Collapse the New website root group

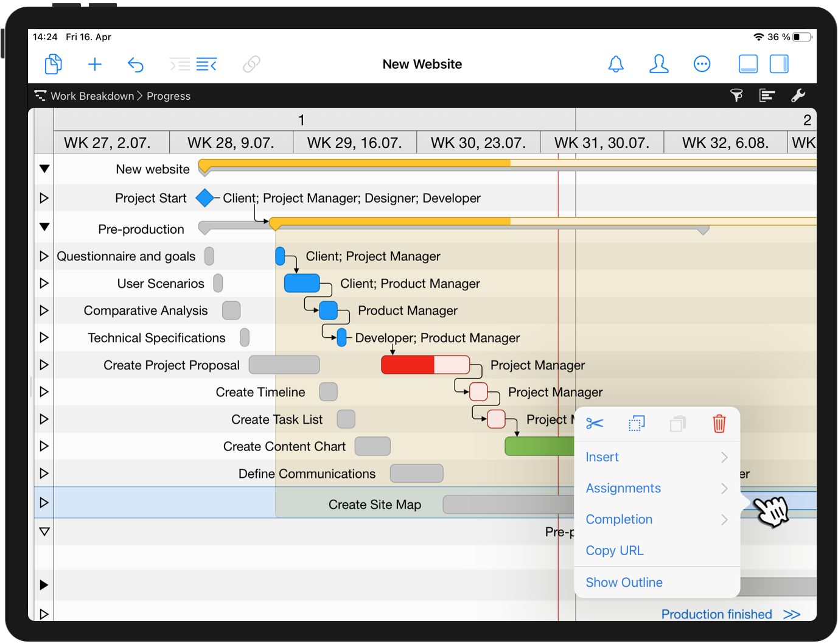click(44, 169)
